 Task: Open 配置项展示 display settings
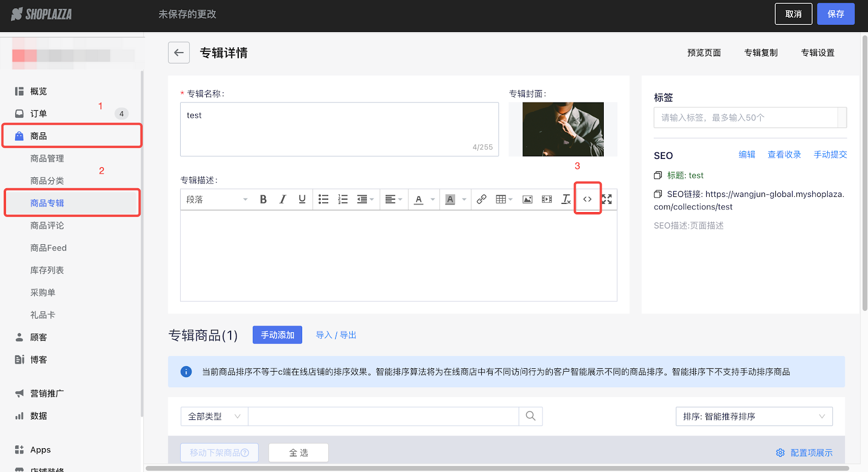click(x=805, y=452)
